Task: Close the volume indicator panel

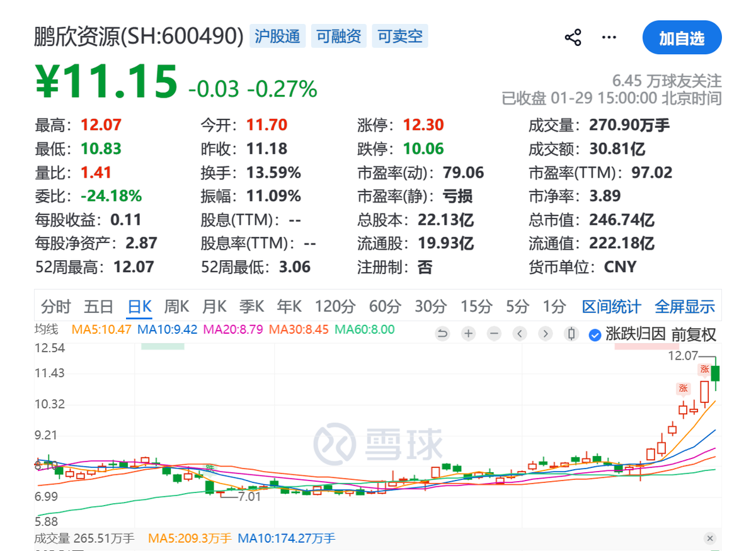Action: click(x=710, y=538)
